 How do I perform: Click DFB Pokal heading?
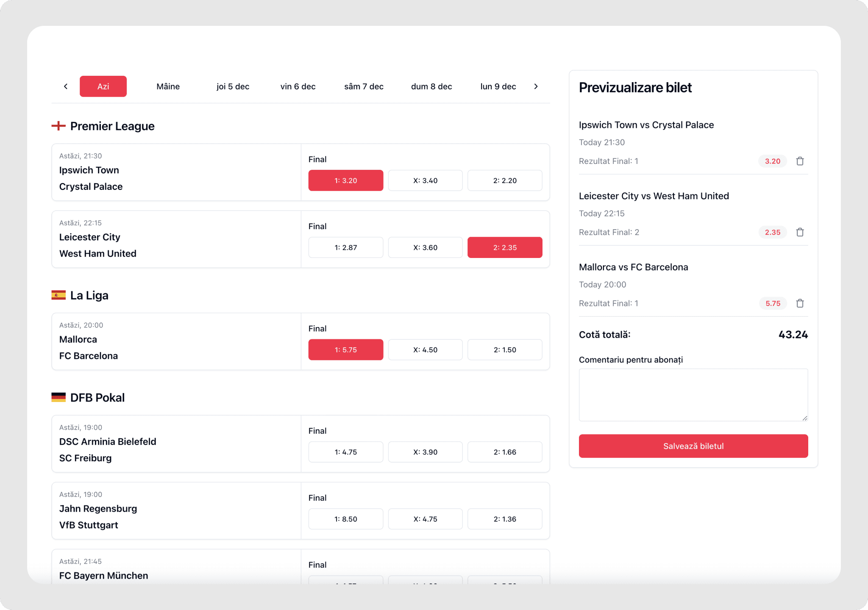[x=97, y=398]
